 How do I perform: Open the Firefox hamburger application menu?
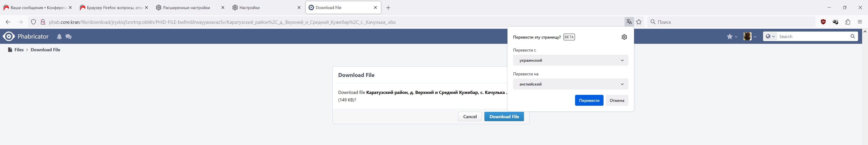coord(860,22)
